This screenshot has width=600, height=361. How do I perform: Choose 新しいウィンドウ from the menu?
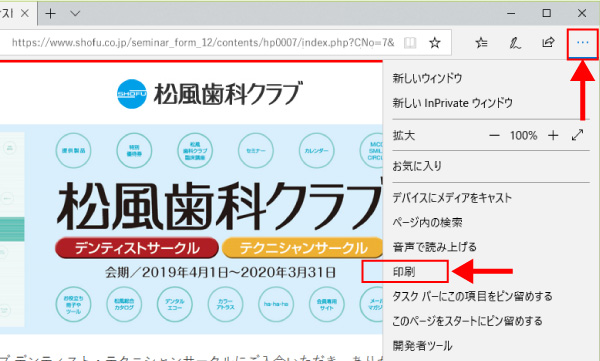click(x=427, y=78)
